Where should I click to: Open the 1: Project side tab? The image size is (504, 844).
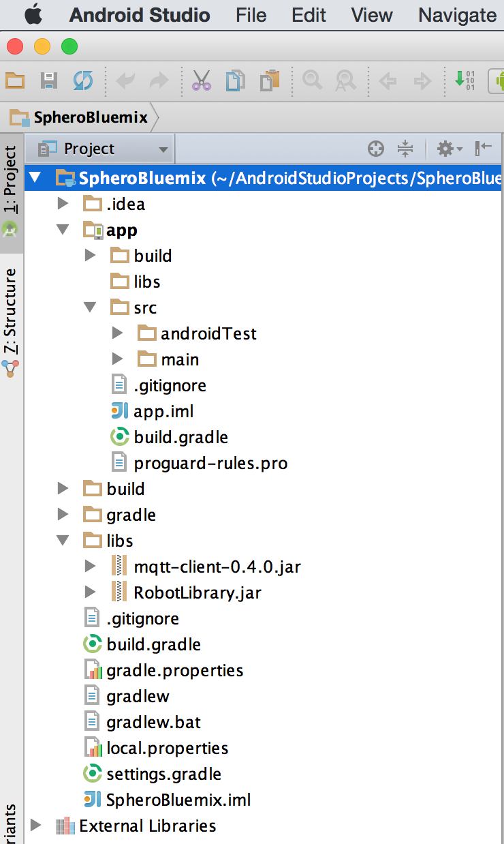pyautogui.click(x=11, y=194)
